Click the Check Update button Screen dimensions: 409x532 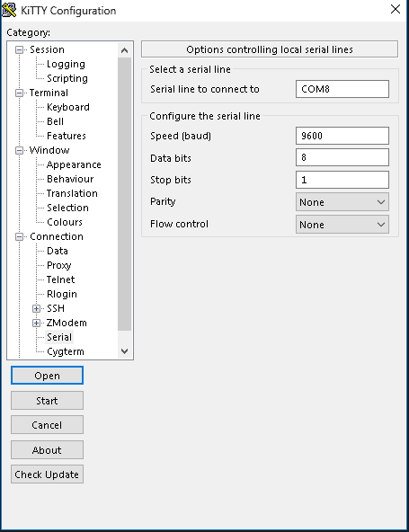click(x=47, y=474)
